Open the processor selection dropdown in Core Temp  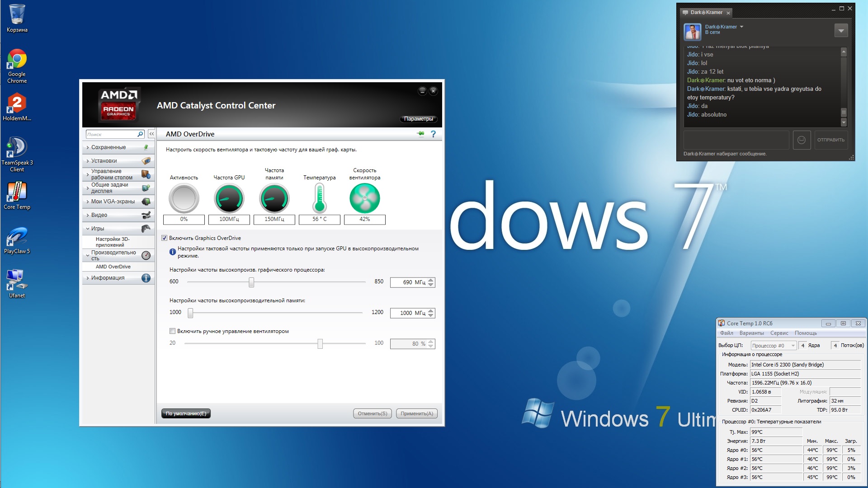(774, 346)
